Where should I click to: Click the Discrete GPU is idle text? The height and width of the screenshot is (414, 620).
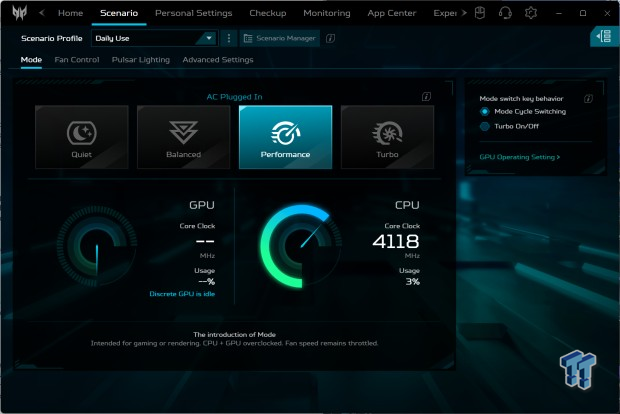[x=182, y=294]
